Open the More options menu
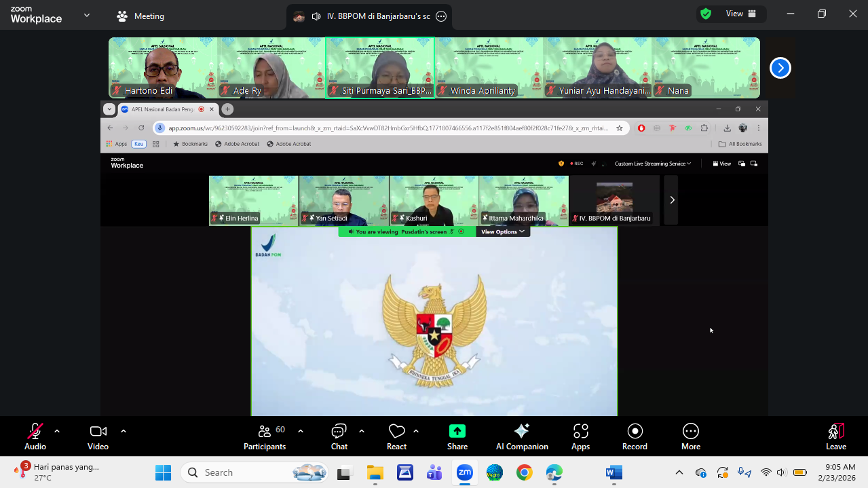This screenshot has height=488, width=868. 690,436
